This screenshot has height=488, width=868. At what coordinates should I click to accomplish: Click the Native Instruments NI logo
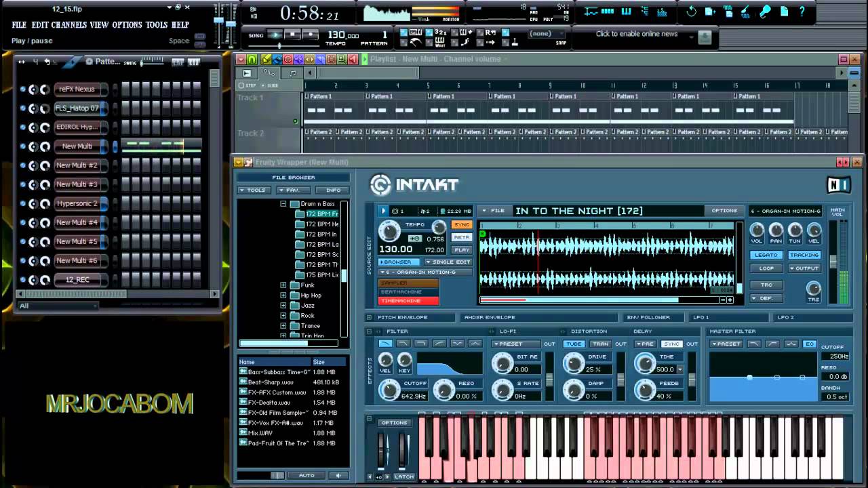pos(839,185)
